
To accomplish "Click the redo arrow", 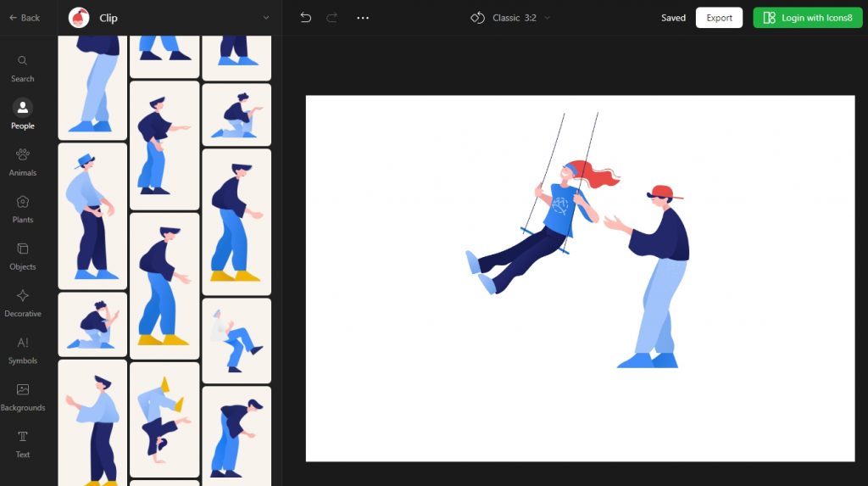I will coord(332,18).
